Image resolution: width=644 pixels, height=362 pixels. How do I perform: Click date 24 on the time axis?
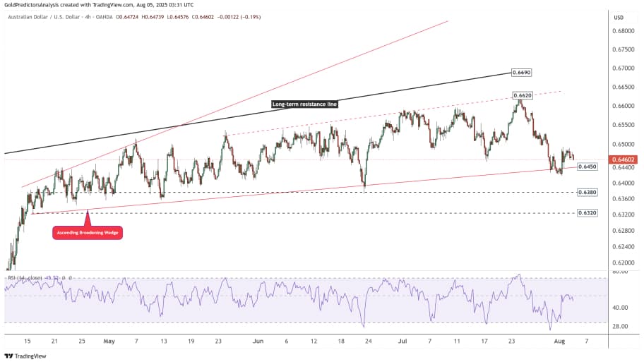click(369, 341)
